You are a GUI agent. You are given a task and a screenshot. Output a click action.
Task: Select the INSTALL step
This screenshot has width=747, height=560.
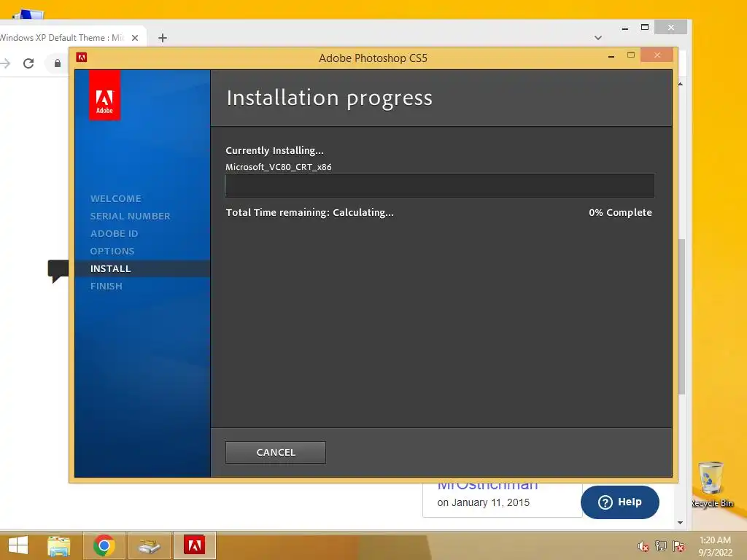111,268
